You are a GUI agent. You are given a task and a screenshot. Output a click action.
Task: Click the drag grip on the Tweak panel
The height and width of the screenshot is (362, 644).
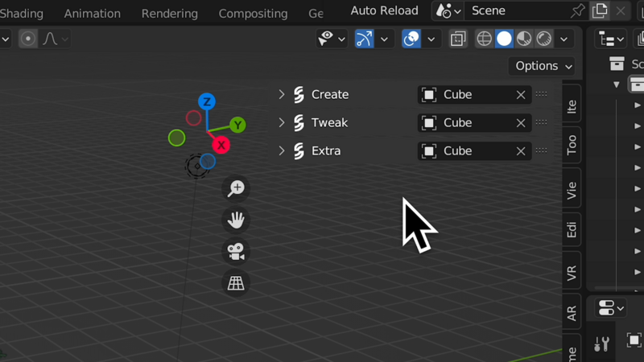pyautogui.click(x=541, y=122)
